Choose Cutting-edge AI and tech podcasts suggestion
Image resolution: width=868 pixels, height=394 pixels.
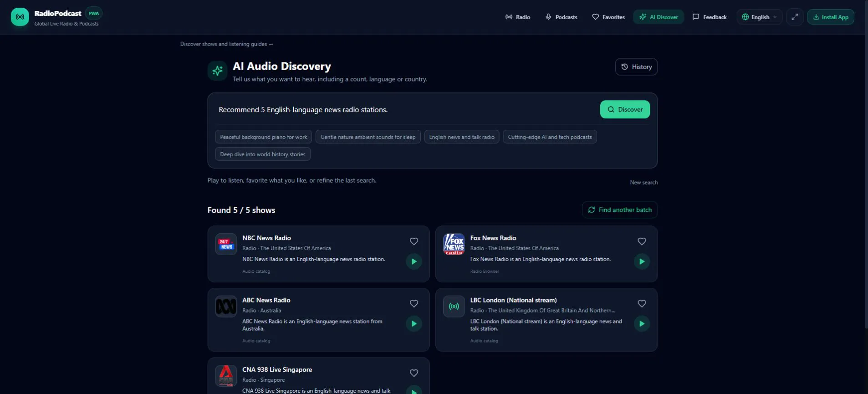(550, 137)
